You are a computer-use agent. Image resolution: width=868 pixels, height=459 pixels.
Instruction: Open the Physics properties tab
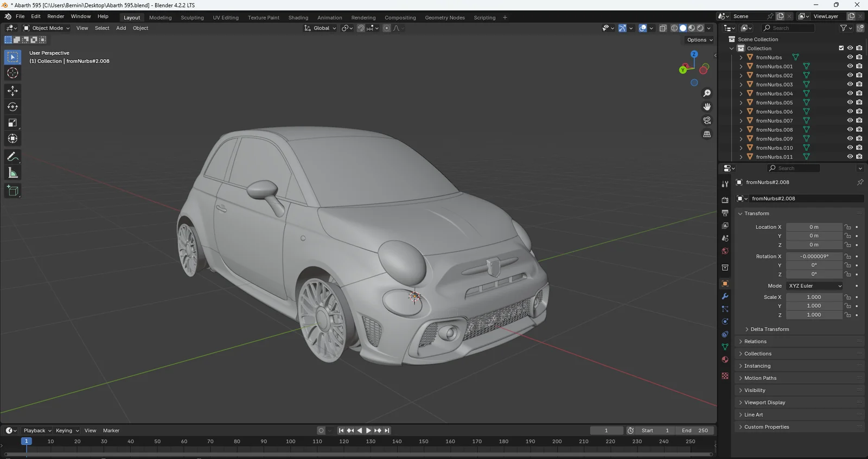point(725,321)
